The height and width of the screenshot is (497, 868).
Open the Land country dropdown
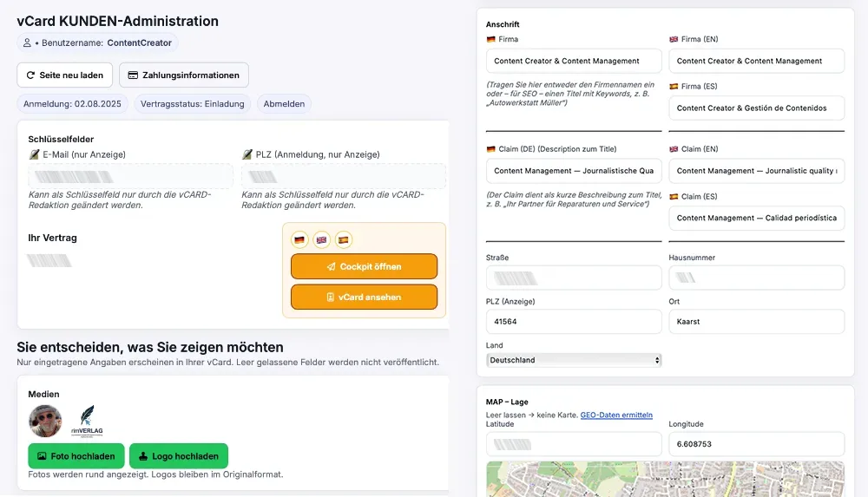tap(574, 360)
